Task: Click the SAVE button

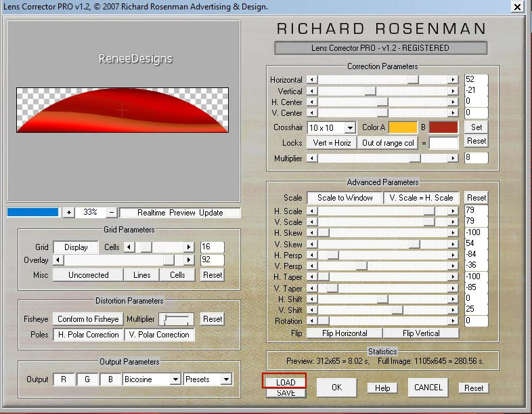Action: [x=286, y=393]
